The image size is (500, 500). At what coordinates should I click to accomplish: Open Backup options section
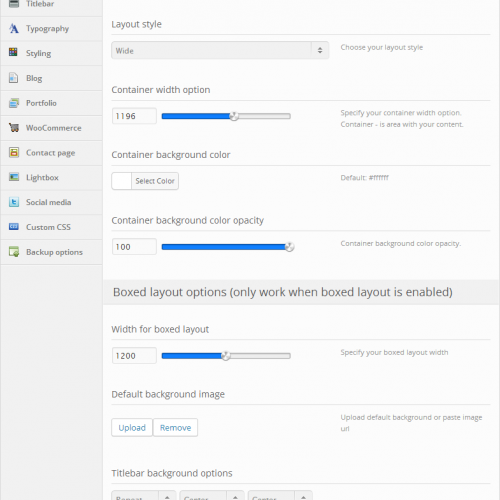click(x=51, y=252)
